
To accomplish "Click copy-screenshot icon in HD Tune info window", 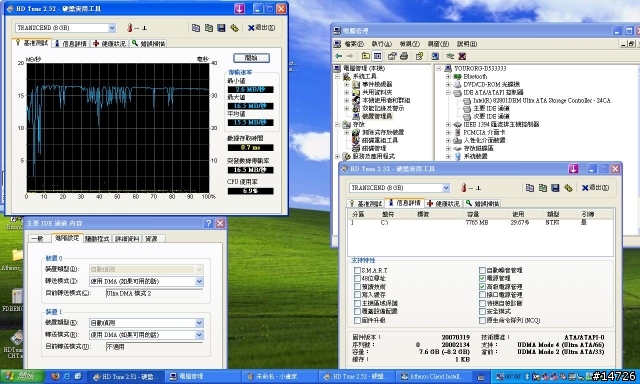I will pyautogui.click(x=542, y=188).
